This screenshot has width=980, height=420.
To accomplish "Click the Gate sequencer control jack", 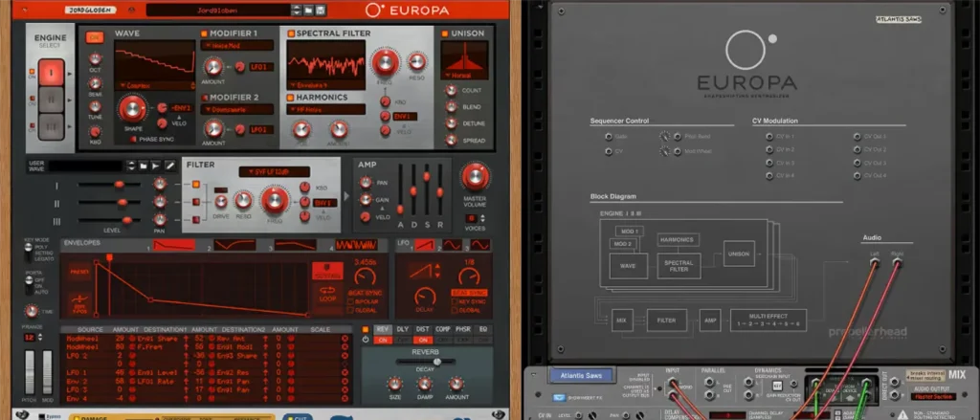I will (609, 136).
